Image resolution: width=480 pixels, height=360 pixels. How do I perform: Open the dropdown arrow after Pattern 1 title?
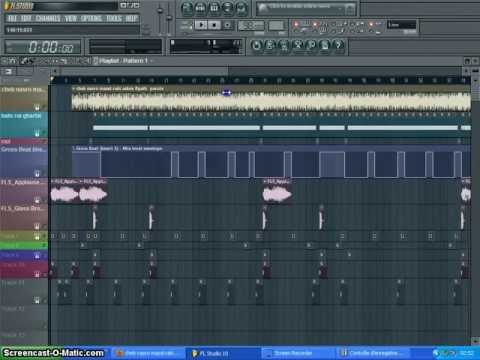[x=152, y=61]
